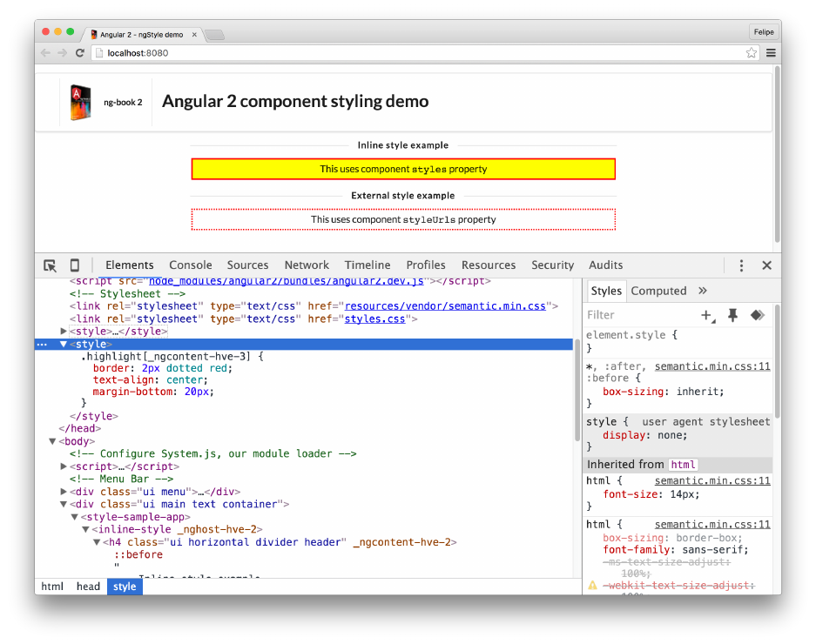Activate the element inspector picker icon

pyautogui.click(x=50, y=265)
